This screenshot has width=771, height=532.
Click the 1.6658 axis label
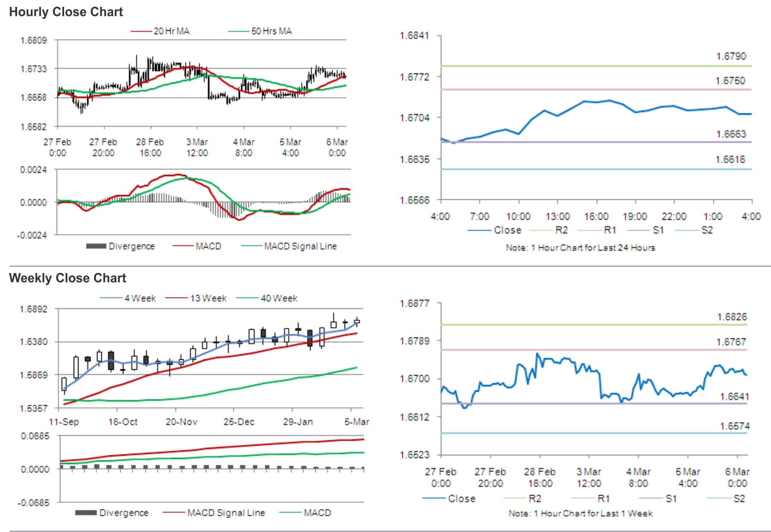[x=33, y=97]
